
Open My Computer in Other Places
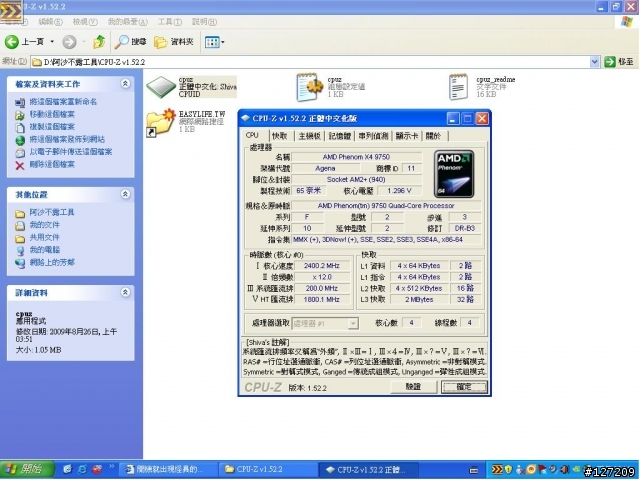pos(44,250)
